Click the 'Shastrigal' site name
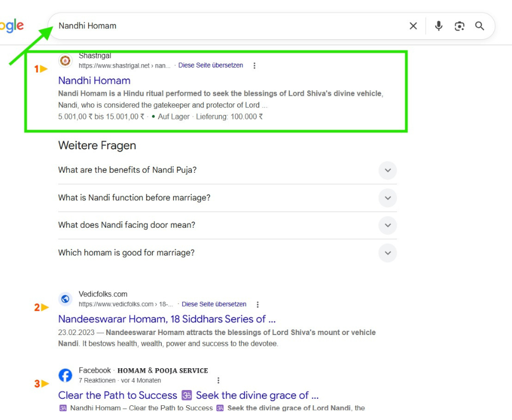Image resolution: width=512 pixels, height=420 pixels. click(95, 56)
